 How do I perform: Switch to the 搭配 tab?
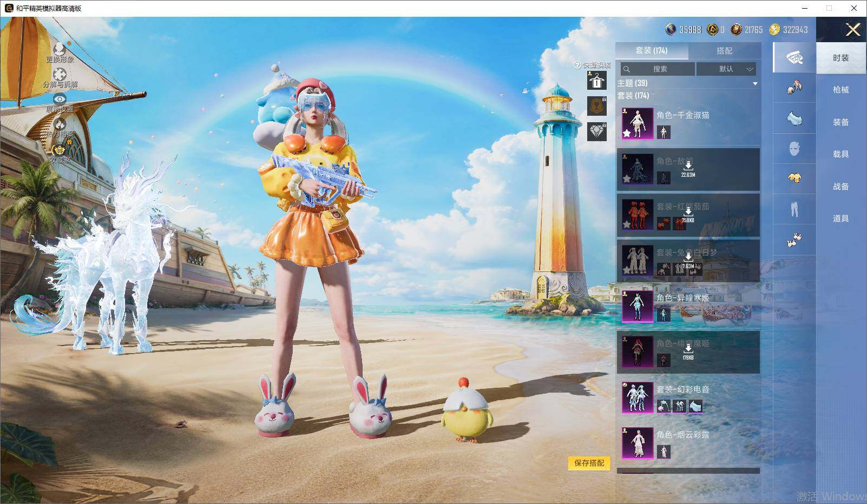[x=724, y=51]
